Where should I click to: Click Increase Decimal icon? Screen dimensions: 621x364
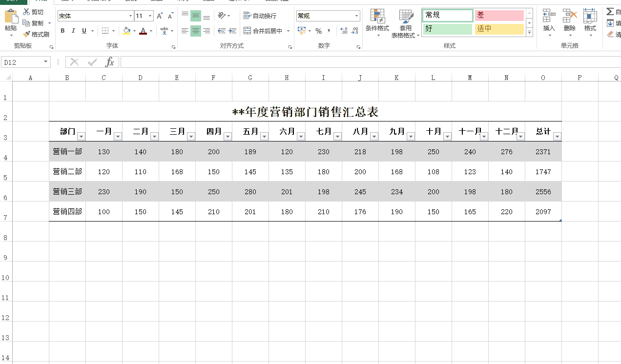(x=344, y=31)
